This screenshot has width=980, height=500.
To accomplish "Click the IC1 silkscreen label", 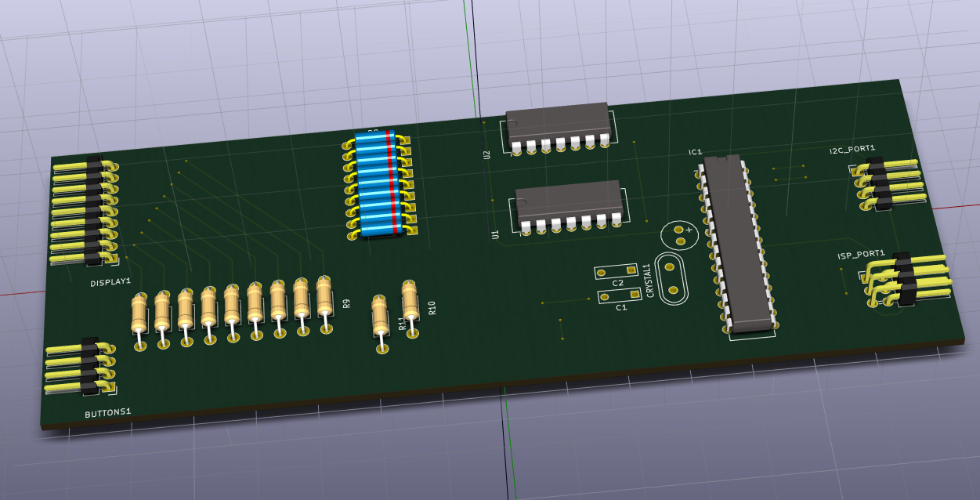I will click(x=696, y=152).
